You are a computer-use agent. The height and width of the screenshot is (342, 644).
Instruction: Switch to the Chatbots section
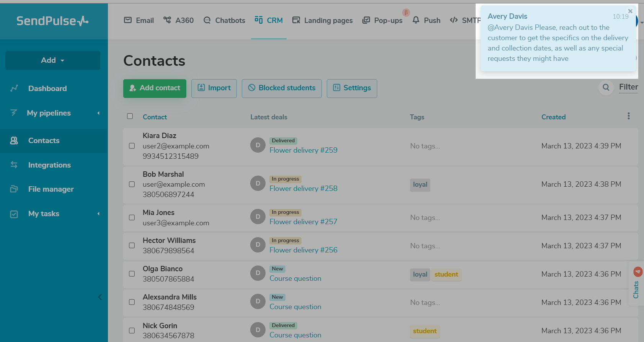click(224, 20)
